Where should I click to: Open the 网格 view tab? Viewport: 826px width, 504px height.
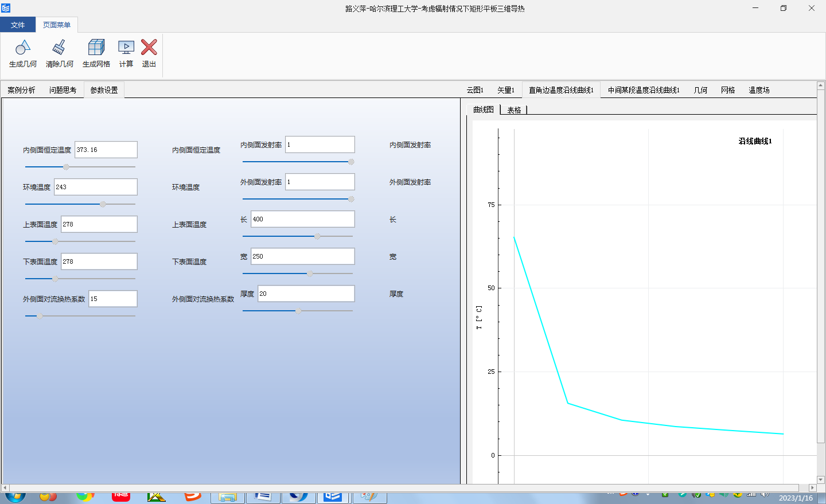(x=728, y=90)
